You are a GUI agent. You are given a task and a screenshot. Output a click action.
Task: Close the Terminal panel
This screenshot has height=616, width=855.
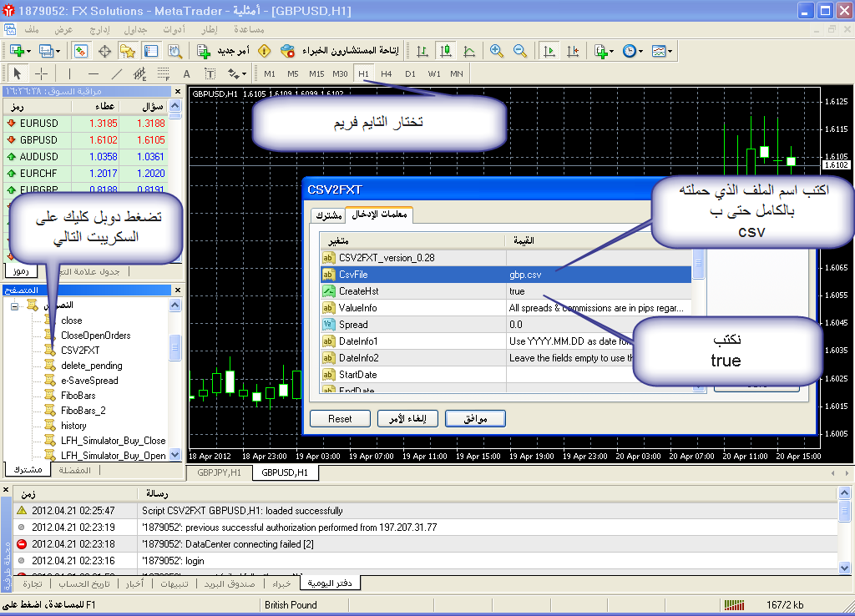pyautogui.click(x=6, y=490)
